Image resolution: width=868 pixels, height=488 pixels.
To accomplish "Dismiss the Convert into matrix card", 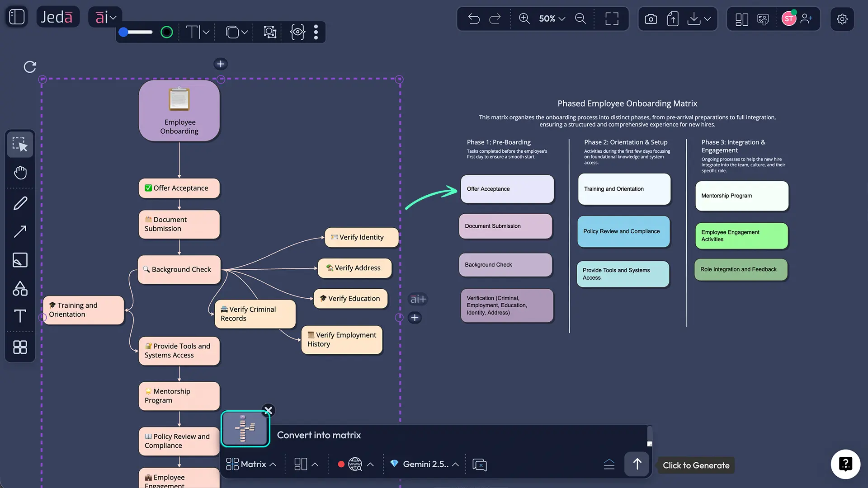I will (x=268, y=410).
